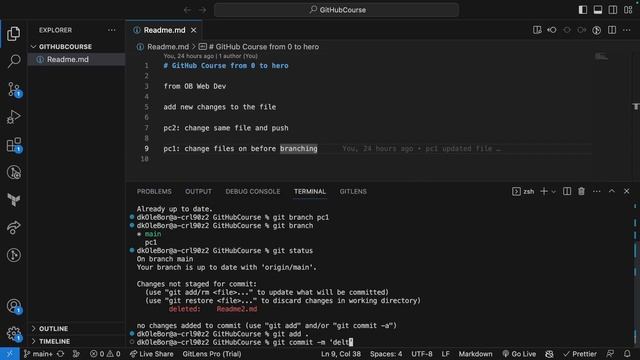640x360 pixels.
Task: Click the editor minimap thumbnail
Action: pyautogui.click(x=601, y=56)
